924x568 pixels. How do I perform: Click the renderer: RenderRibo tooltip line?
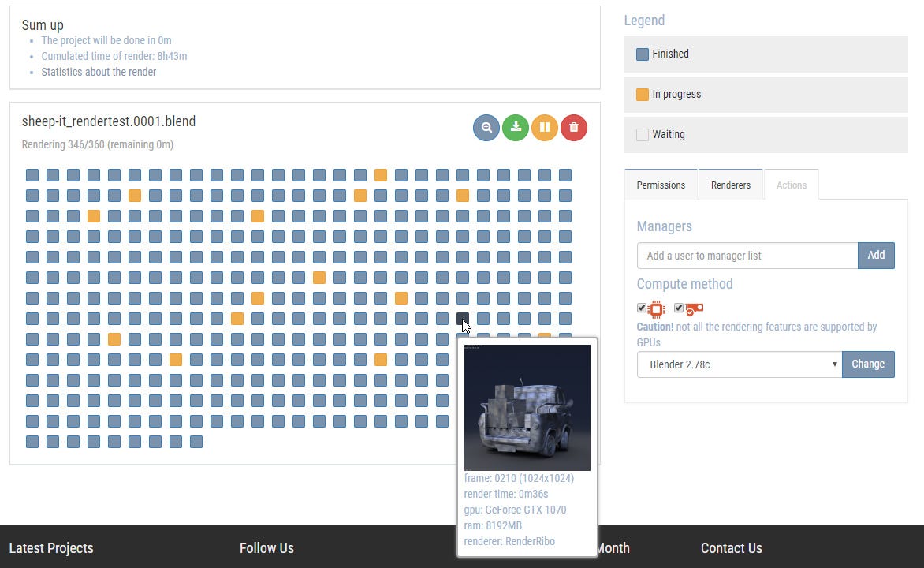(x=510, y=541)
